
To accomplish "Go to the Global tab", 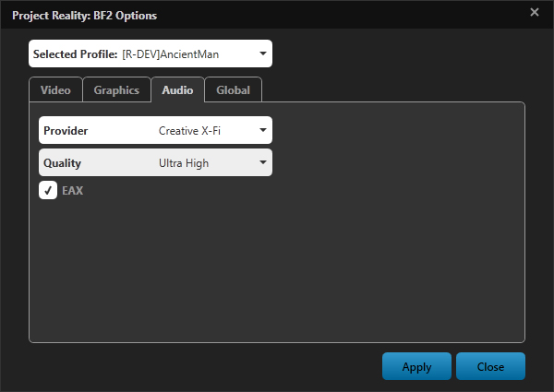I will pos(233,90).
